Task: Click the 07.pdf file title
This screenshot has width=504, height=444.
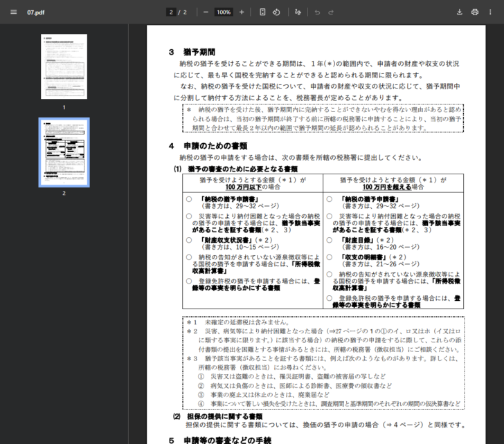Action: tap(36, 12)
